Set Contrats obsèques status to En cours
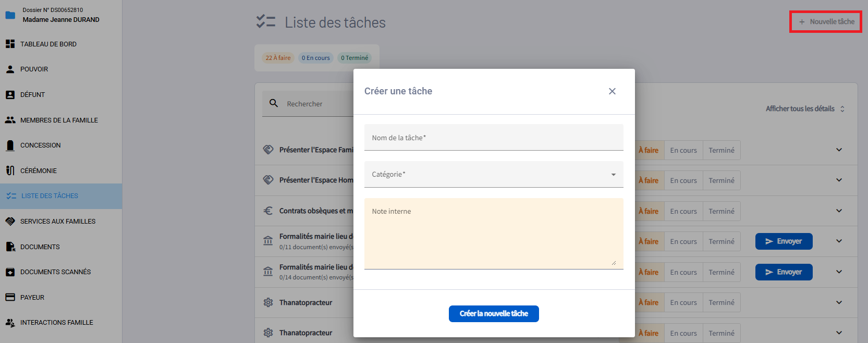 click(683, 211)
